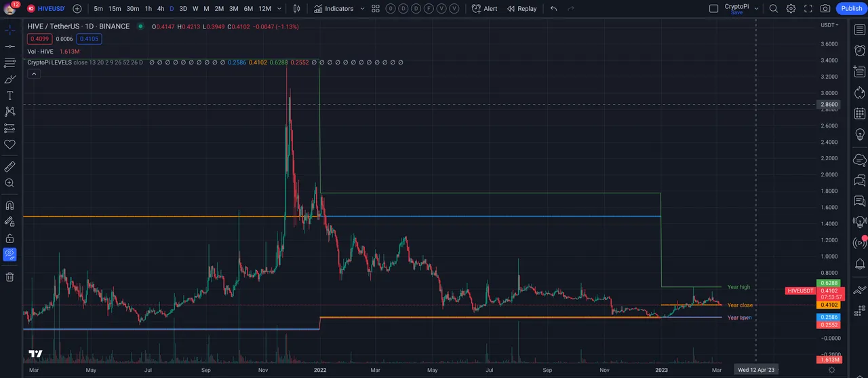Image resolution: width=868 pixels, height=378 pixels.
Task: Open the prediction and measurement tools
Action: tap(9, 128)
